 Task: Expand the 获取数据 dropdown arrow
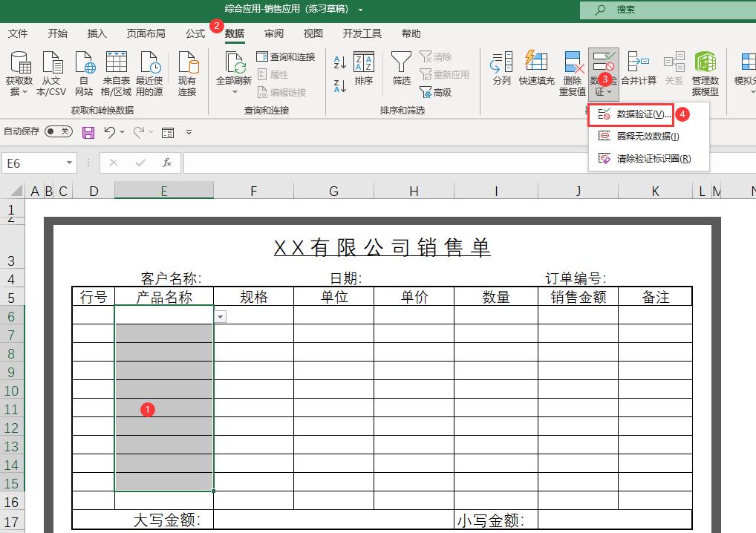coord(25,91)
